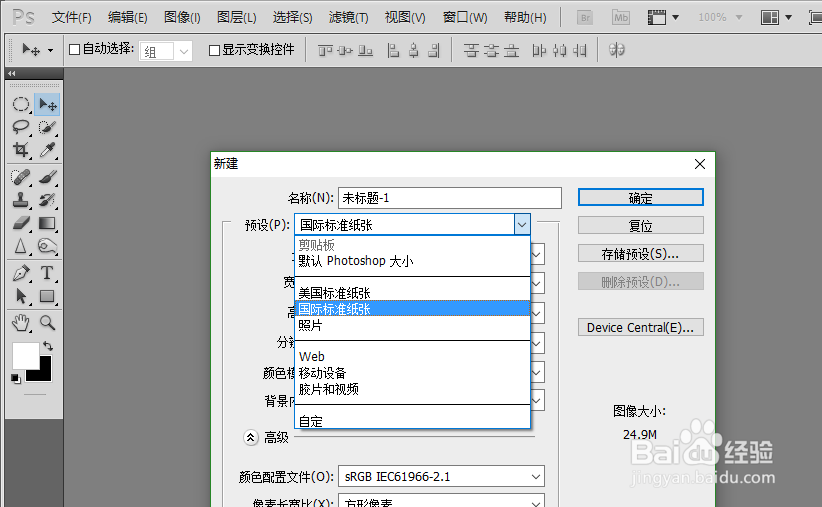Select the Zoom tool

coord(47,323)
